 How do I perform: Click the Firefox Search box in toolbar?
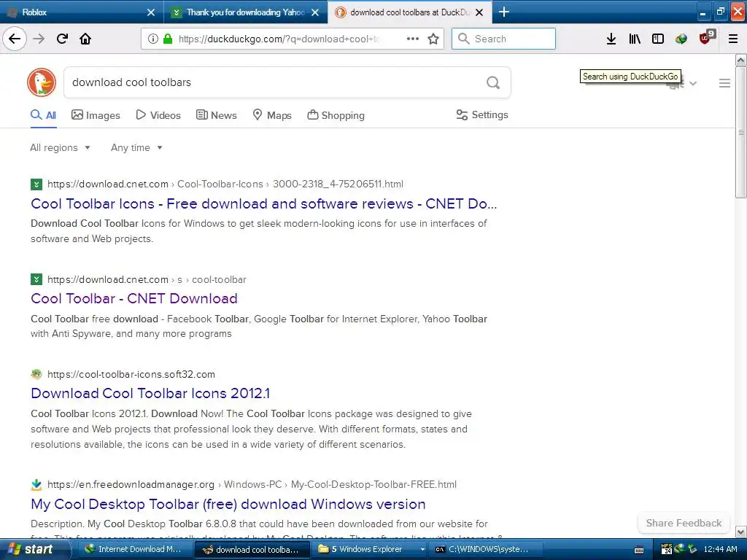click(x=503, y=39)
